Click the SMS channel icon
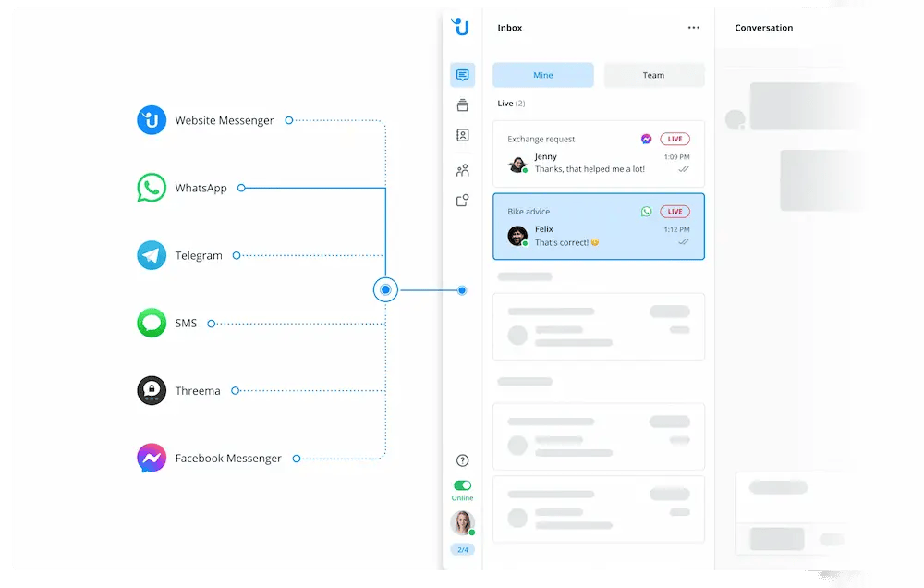Viewport: 924px width, 588px height. coord(152,323)
